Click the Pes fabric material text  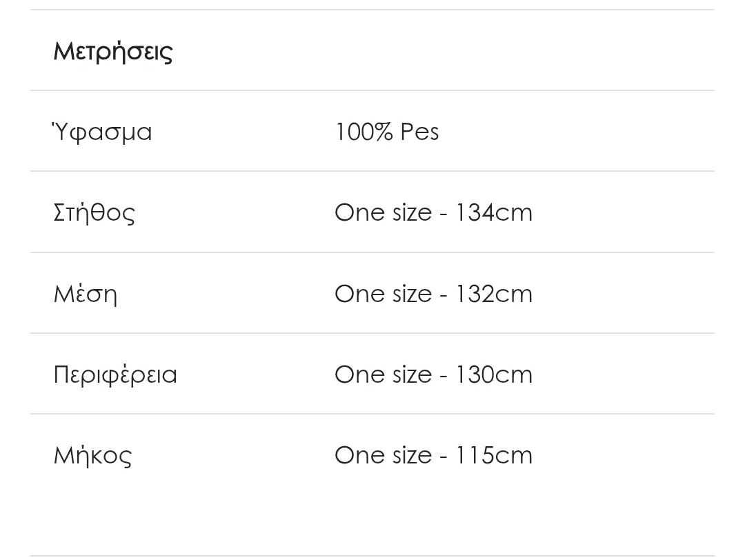pos(419,132)
